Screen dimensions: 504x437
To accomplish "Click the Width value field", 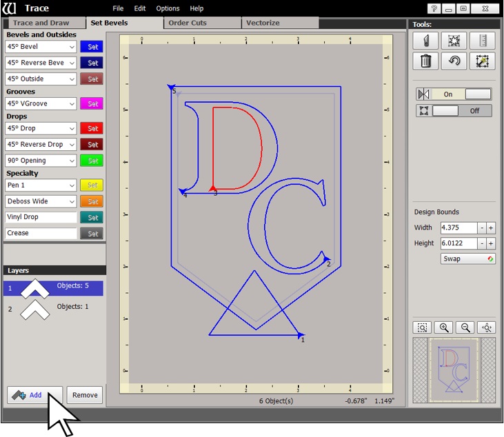I will 458,227.
